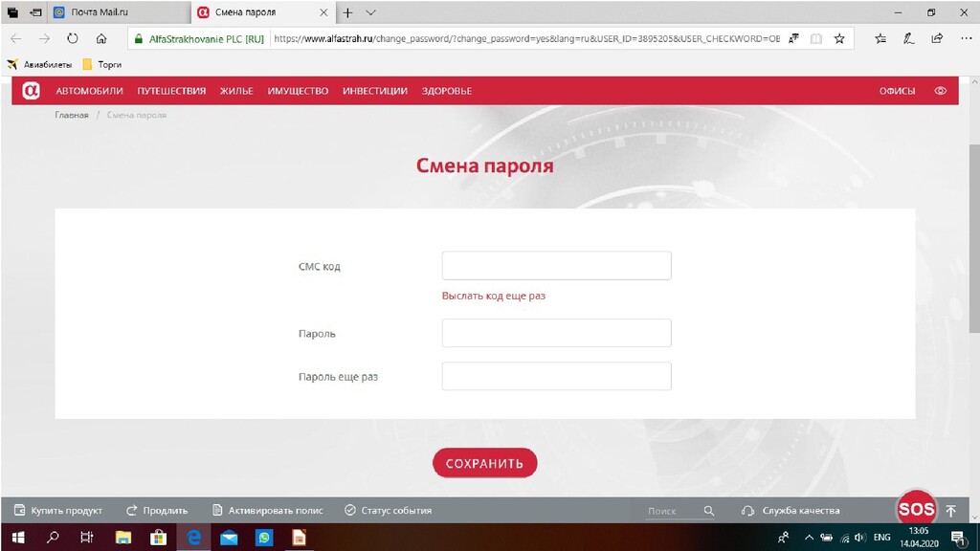Click the magnifier search icon in bottom bar
Viewport: 980px width, 551px height.
point(708,511)
